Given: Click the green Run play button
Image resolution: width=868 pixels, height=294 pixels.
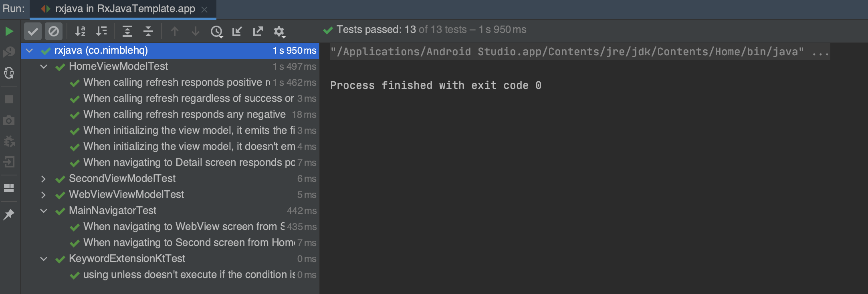Looking at the screenshot, I should coord(9,31).
